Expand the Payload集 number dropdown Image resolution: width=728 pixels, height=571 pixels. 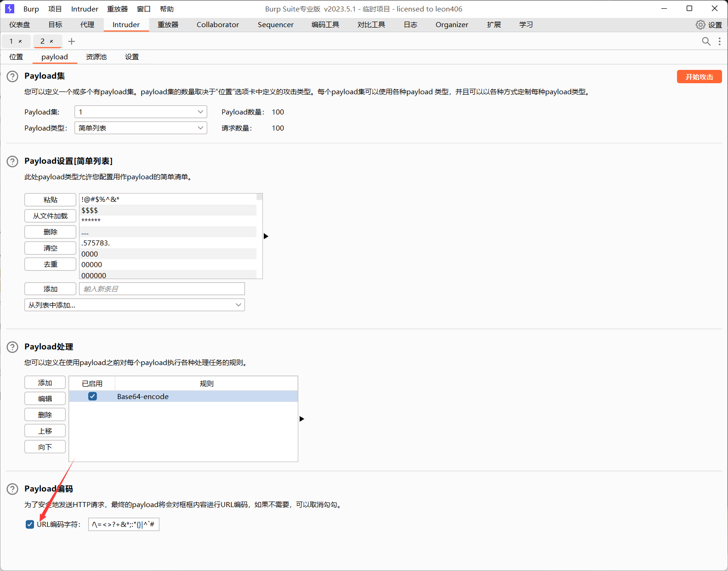point(141,112)
